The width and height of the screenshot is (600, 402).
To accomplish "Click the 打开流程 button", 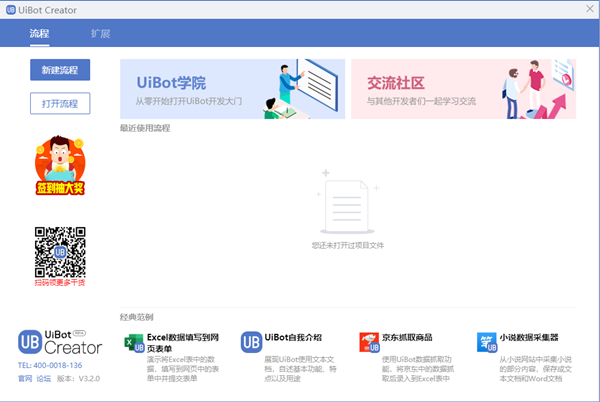I will tap(60, 103).
